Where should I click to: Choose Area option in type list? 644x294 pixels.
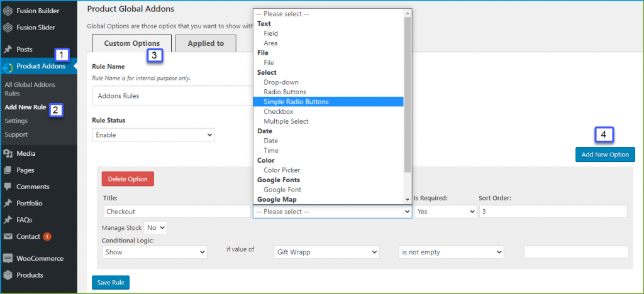point(328,43)
